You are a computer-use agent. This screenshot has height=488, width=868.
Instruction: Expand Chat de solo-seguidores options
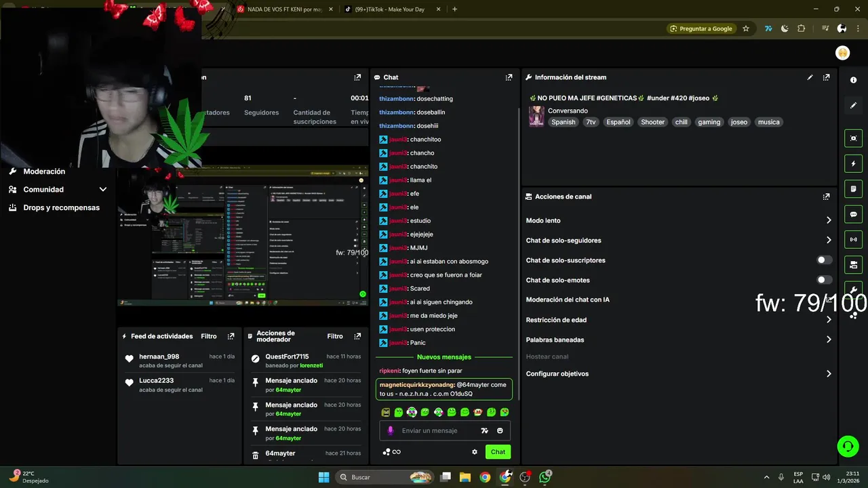pos(828,240)
